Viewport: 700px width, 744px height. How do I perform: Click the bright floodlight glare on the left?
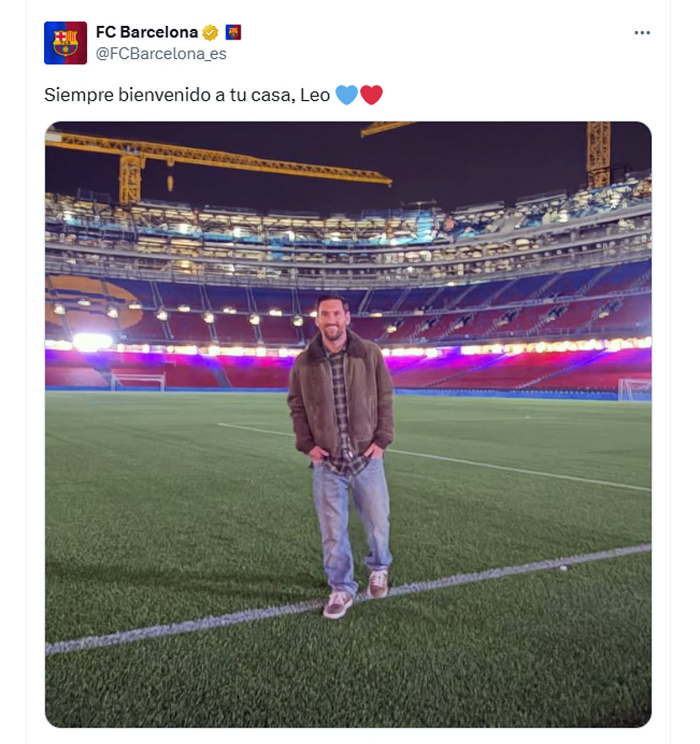click(x=92, y=341)
